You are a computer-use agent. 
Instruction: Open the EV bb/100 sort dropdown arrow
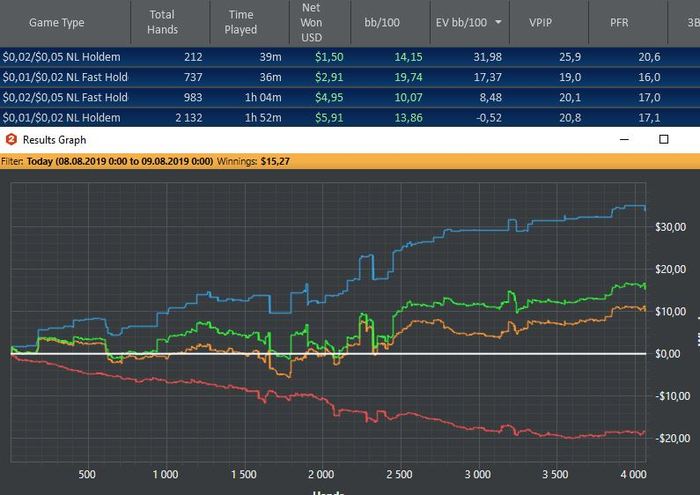point(498,22)
